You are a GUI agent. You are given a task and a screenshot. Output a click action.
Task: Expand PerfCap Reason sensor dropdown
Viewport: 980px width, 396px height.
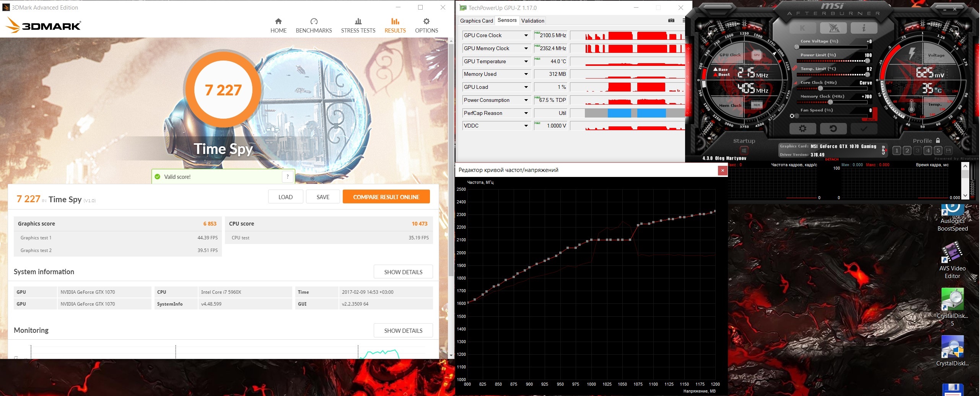(526, 113)
